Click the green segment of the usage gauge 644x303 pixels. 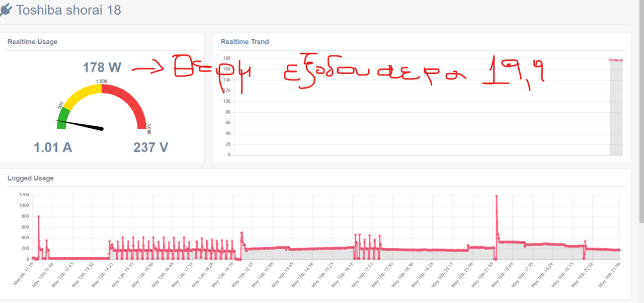coord(63,117)
